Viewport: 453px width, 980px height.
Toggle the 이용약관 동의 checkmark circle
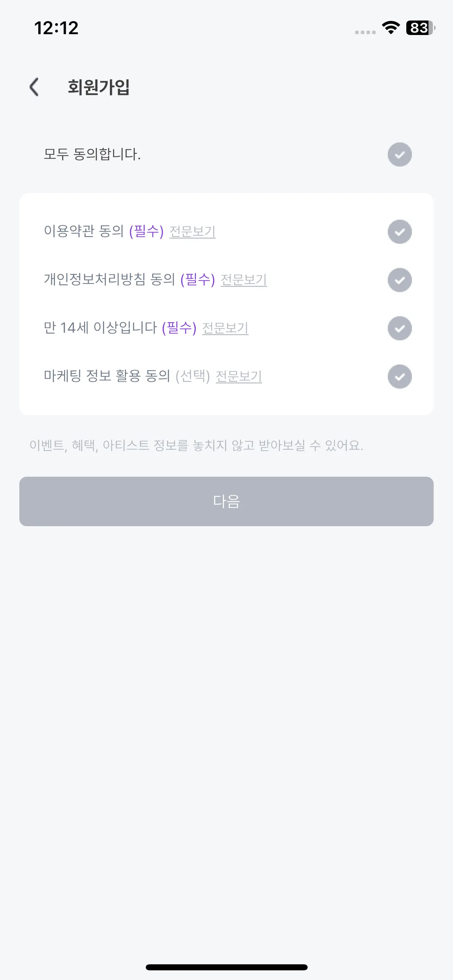coord(399,232)
